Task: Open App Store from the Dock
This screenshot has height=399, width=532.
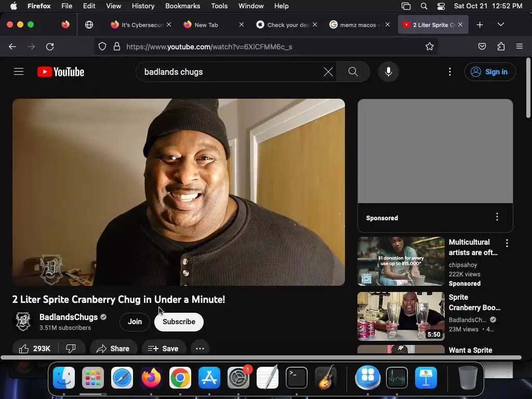Action: 209,377
